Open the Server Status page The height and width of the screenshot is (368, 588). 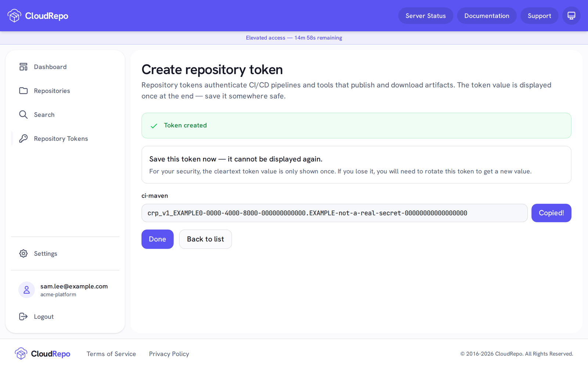click(426, 16)
